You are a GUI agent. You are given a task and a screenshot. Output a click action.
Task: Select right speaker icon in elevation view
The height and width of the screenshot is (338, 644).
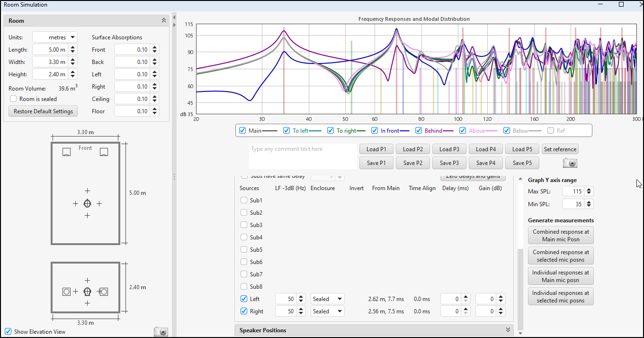[104, 292]
